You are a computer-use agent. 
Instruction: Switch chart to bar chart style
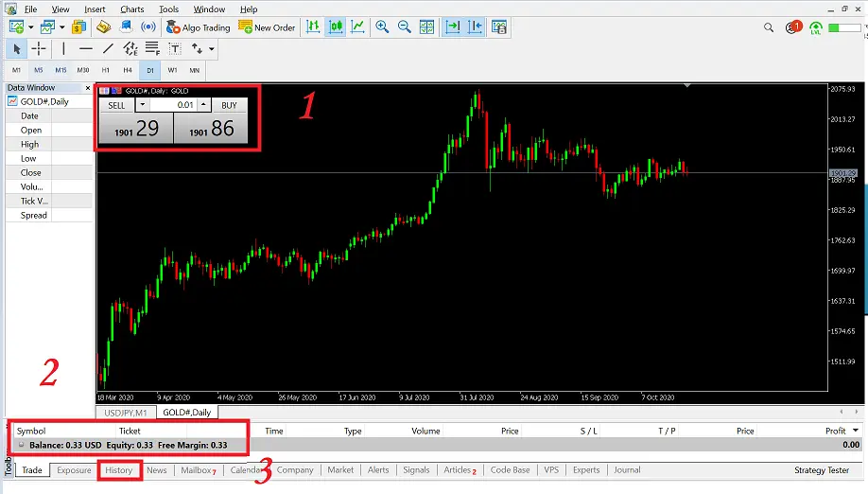313,27
